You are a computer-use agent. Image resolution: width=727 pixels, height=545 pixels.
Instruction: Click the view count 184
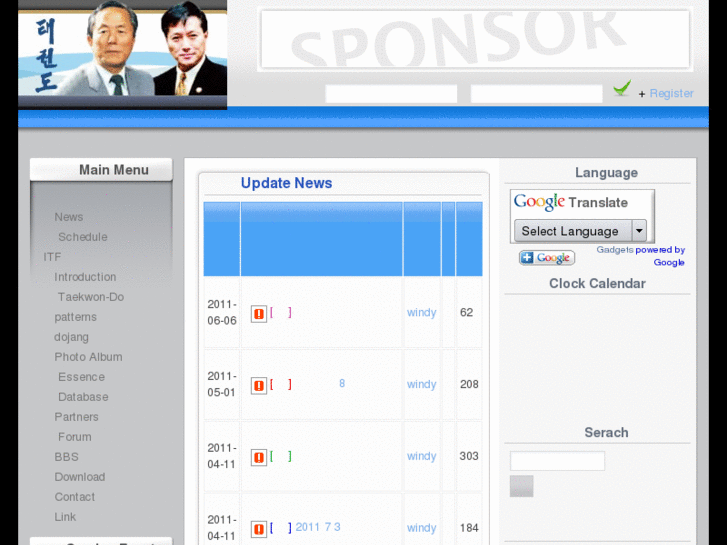469,528
